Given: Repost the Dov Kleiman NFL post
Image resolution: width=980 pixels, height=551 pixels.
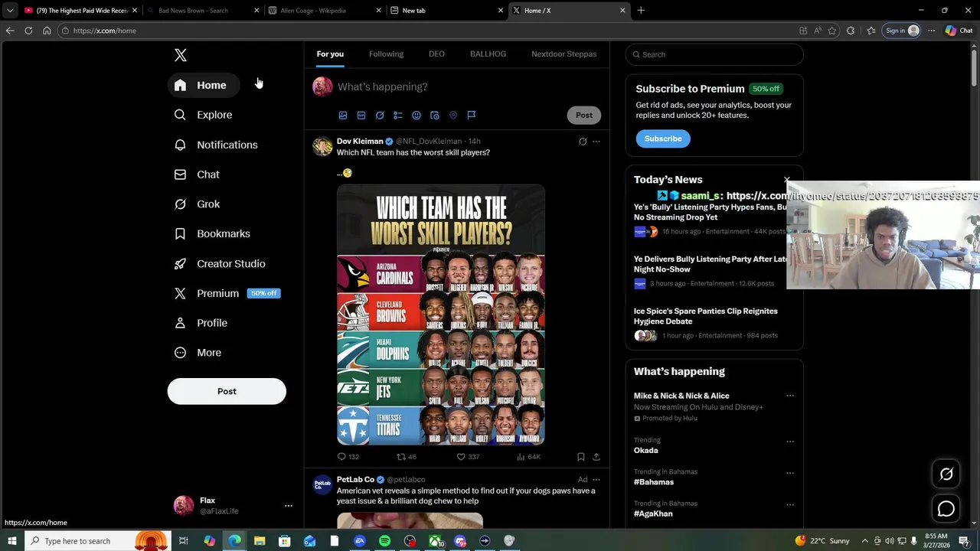Looking at the screenshot, I should pos(407,457).
